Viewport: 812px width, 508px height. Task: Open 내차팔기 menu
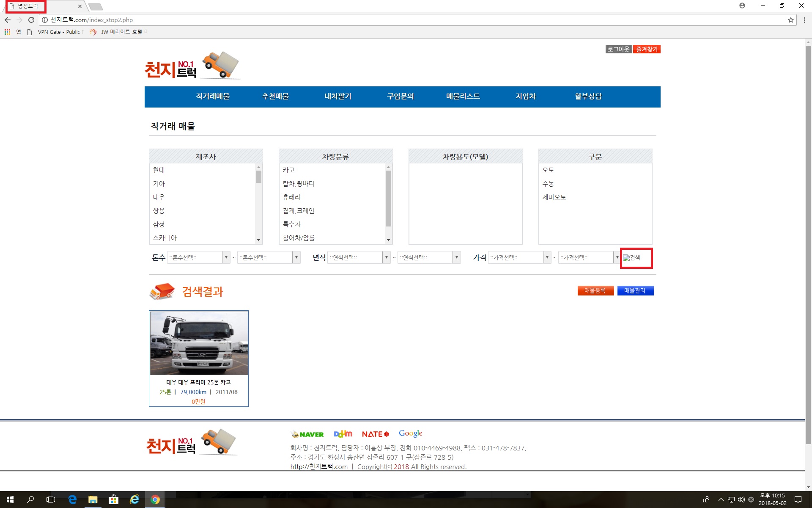click(338, 97)
